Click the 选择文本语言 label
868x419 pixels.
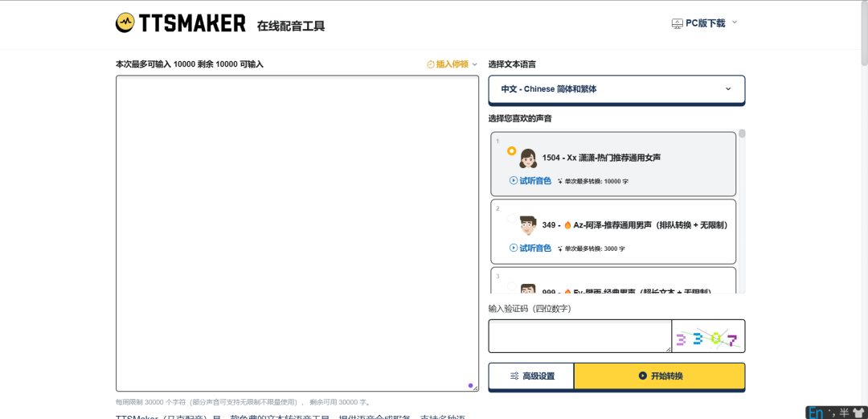coord(512,64)
